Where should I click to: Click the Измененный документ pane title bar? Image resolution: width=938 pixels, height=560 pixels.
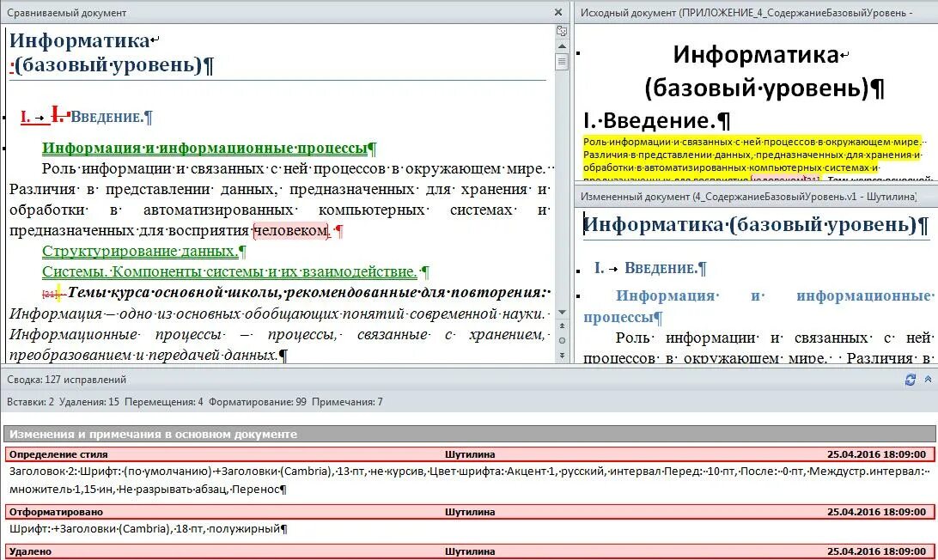756,196
